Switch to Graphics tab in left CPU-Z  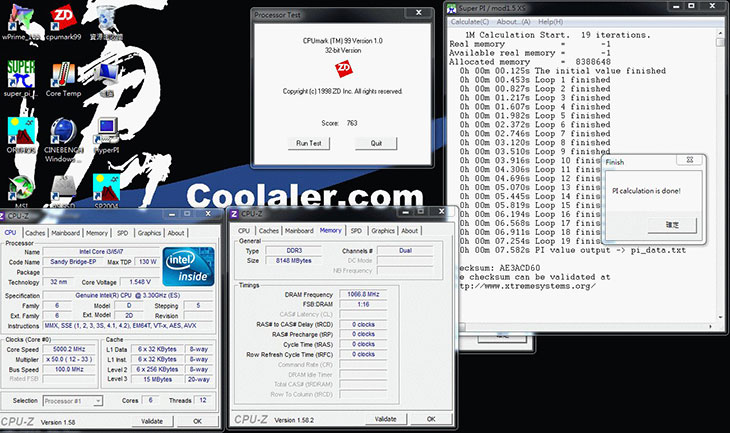149,233
